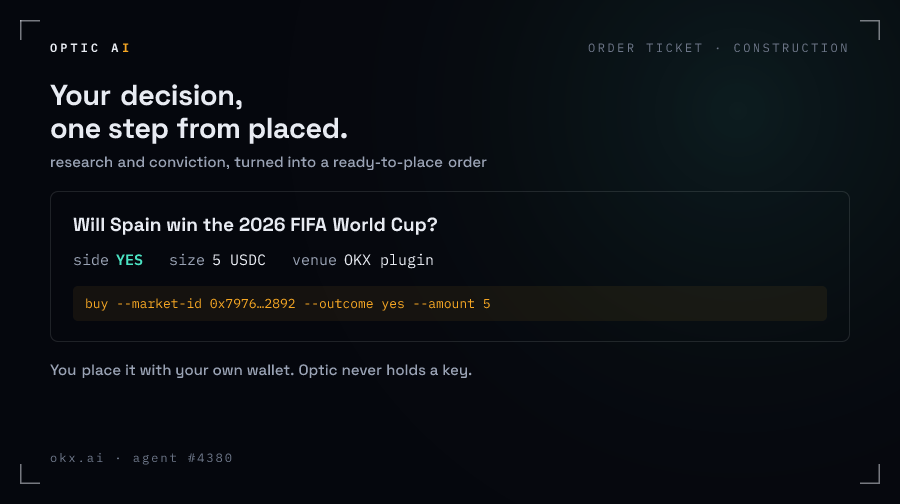The height and width of the screenshot is (504, 900).
Task: Click the side label in order card
Action: tap(91, 260)
